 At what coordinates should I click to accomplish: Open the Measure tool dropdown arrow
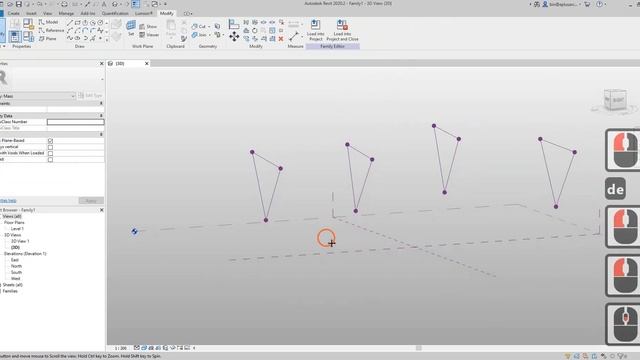click(302, 37)
